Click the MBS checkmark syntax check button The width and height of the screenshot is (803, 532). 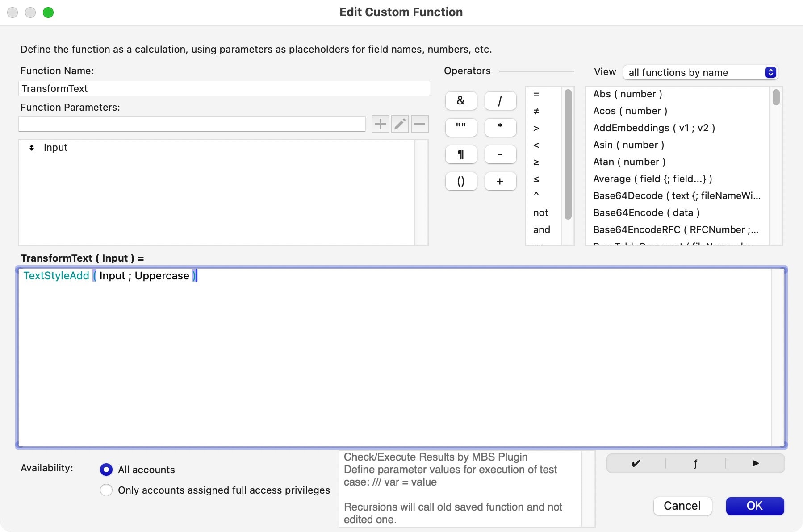(636, 463)
